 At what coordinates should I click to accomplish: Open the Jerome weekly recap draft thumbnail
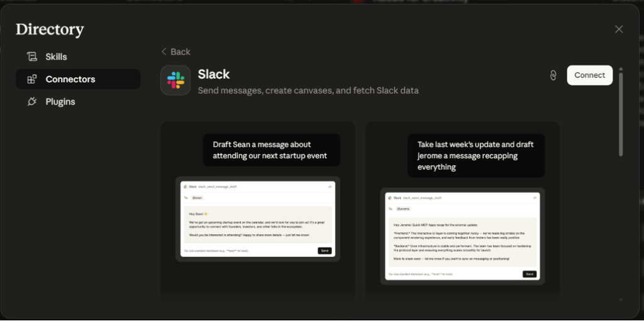(462, 236)
